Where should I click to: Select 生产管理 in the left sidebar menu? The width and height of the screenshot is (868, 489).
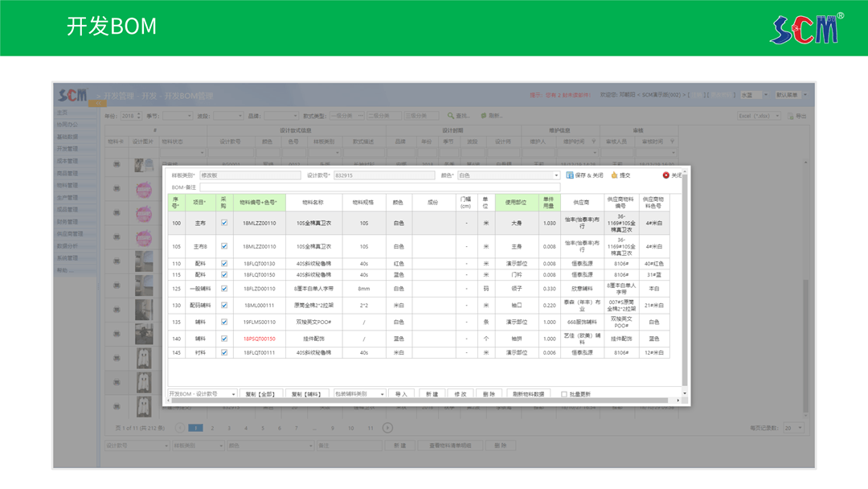pyautogui.click(x=68, y=197)
